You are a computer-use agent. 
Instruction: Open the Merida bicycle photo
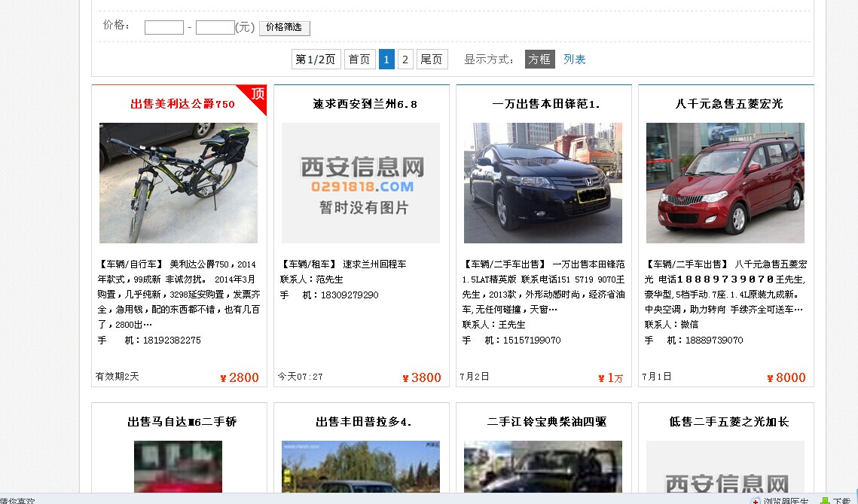(x=179, y=183)
